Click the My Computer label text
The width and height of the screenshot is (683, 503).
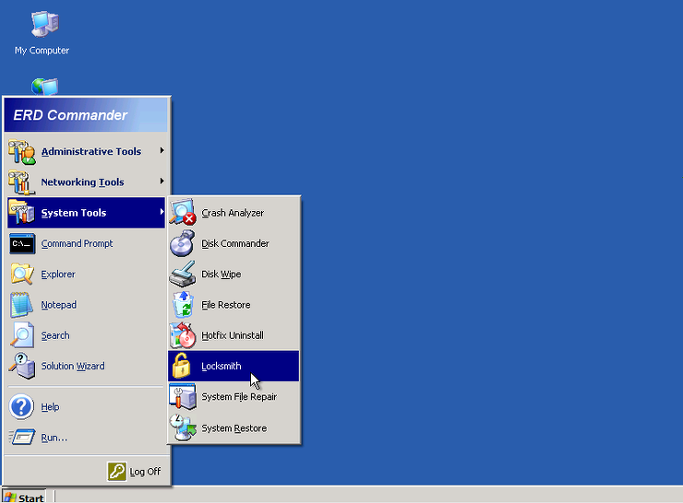pos(42,51)
